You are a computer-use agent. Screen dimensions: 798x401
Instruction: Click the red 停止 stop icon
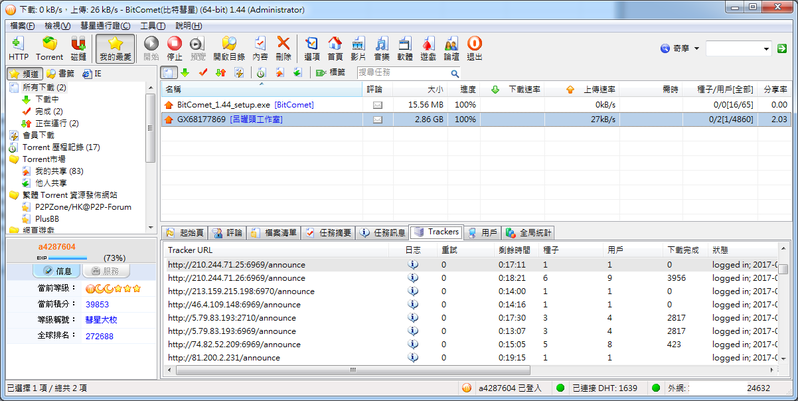(x=175, y=49)
